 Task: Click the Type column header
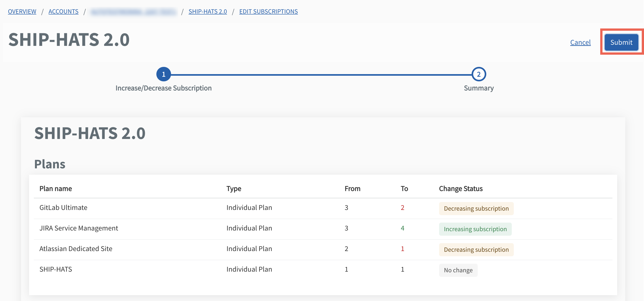tap(234, 188)
